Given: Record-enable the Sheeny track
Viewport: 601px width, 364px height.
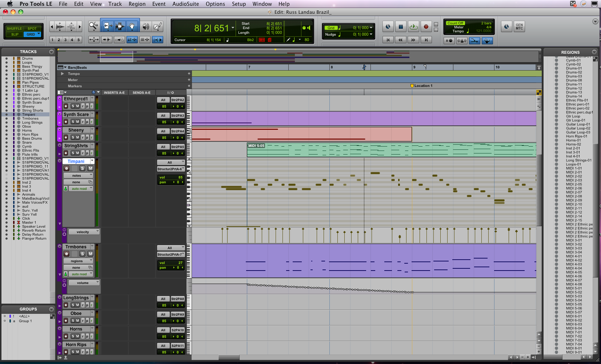Looking at the screenshot, I should click(x=66, y=137).
